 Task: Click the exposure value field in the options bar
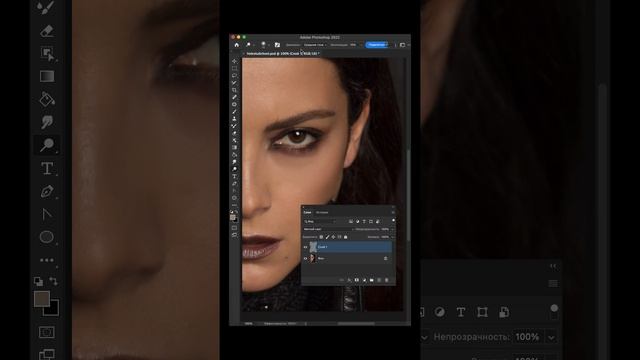[x=353, y=45]
